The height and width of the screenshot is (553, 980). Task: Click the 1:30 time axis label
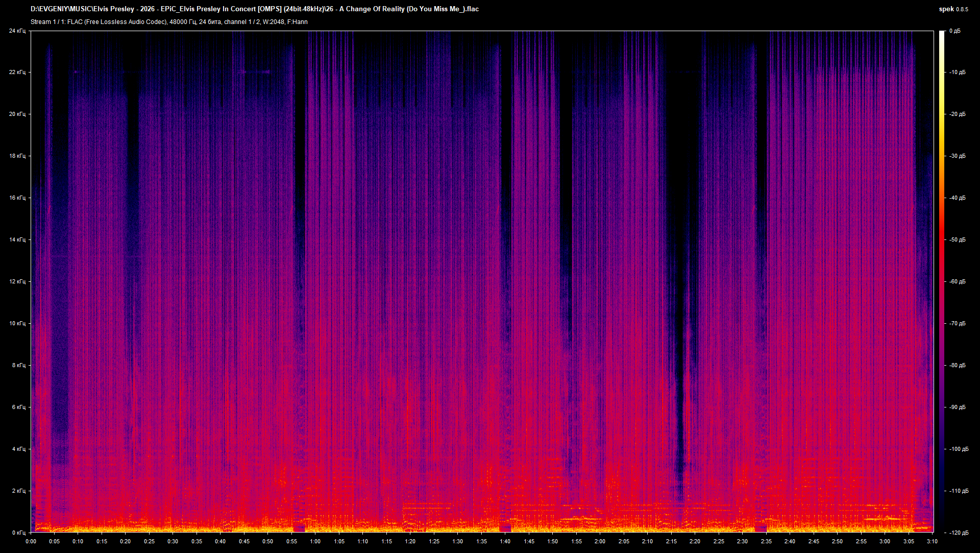tap(458, 542)
